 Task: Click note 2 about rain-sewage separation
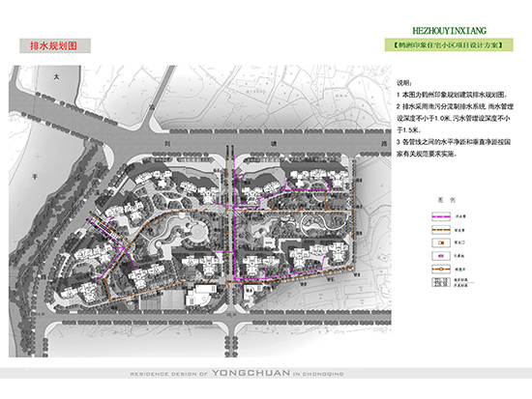pyautogui.click(x=455, y=118)
